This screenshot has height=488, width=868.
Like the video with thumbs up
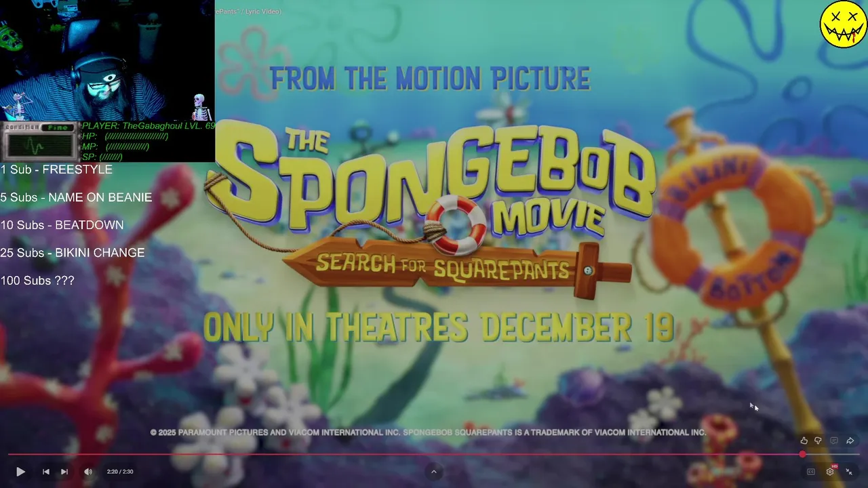[x=804, y=441]
